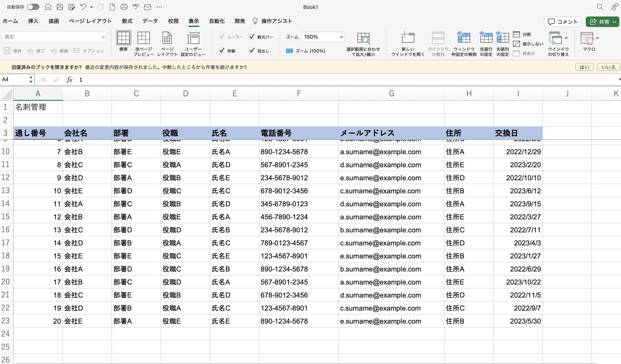Open the マクロ macros button

(589, 41)
